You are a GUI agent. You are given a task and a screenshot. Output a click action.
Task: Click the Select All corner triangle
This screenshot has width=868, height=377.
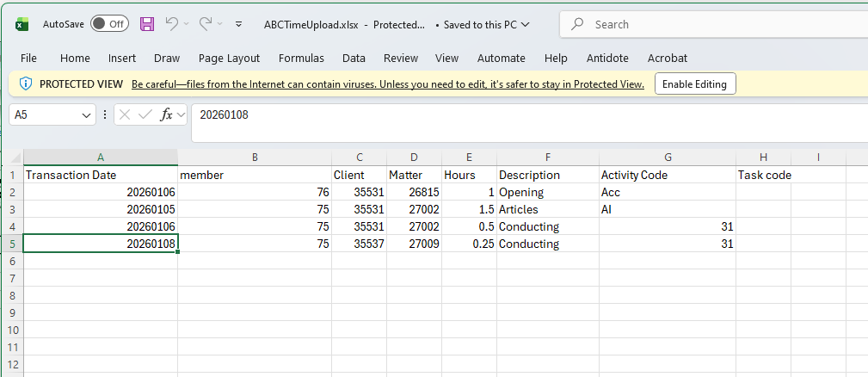pyautogui.click(x=16, y=158)
